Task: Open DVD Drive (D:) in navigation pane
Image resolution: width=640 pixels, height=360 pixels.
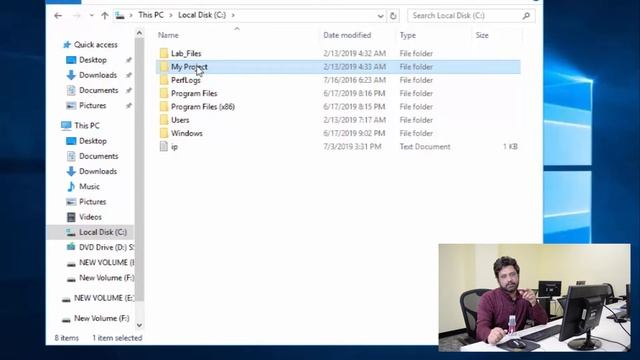Action: click(106, 247)
